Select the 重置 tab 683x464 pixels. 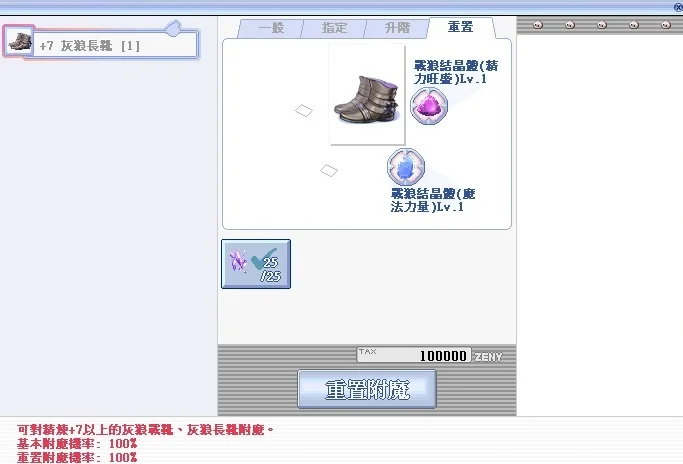pyautogui.click(x=461, y=27)
